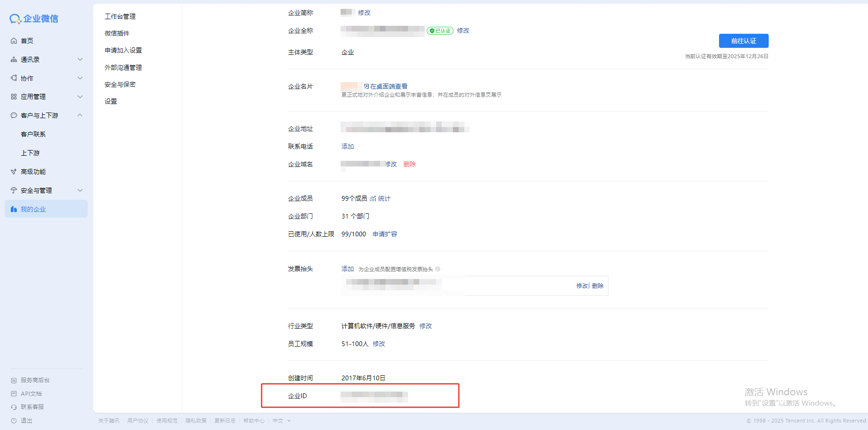Expand the 安全与管理 menu chevron

click(80, 190)
